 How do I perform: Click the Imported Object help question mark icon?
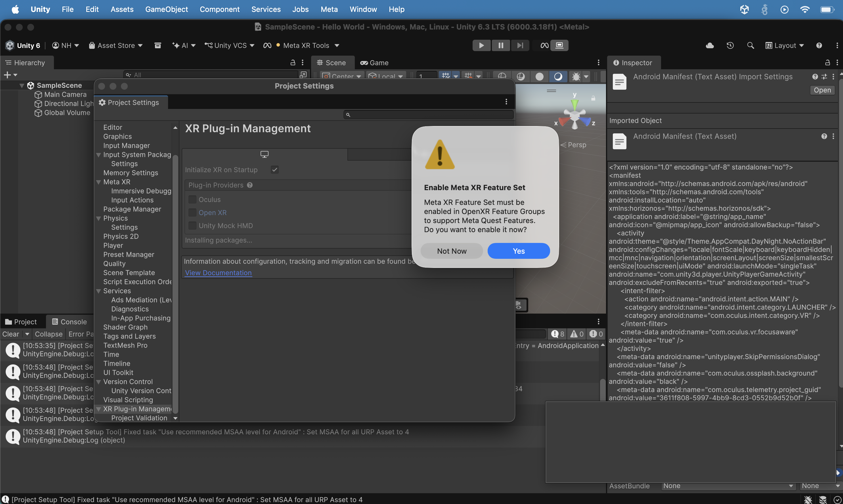point(824,136)
